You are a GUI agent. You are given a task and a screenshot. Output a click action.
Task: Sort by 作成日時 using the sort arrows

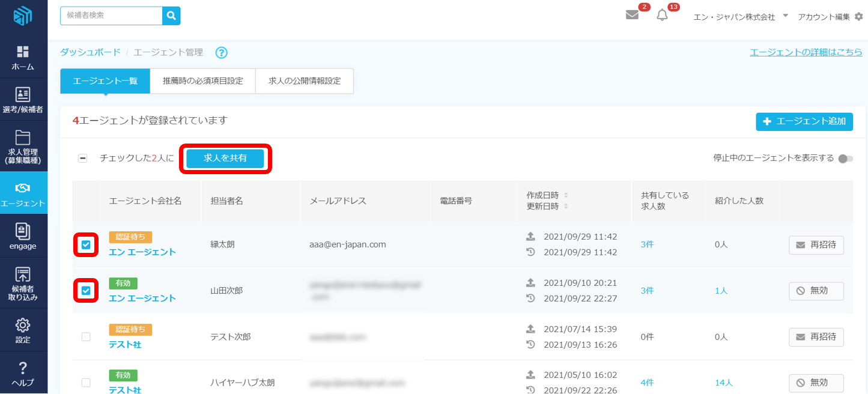[x=566, y=195]
